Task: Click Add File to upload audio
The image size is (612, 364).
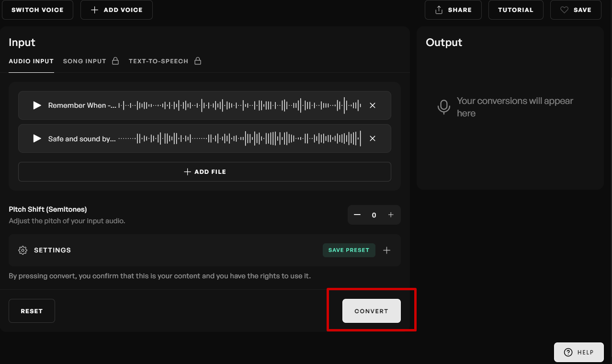Action: click(204, 172)
